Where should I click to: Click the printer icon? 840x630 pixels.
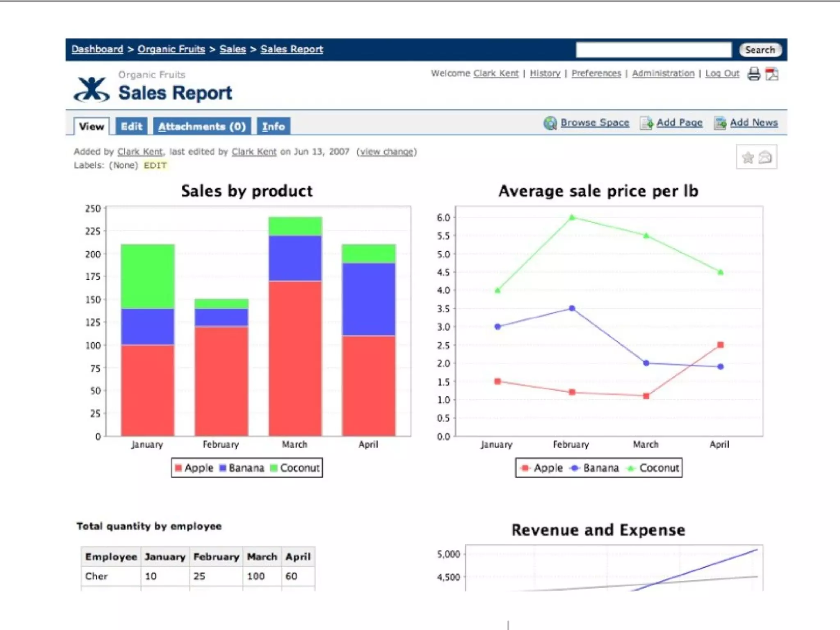click(753, 74)
